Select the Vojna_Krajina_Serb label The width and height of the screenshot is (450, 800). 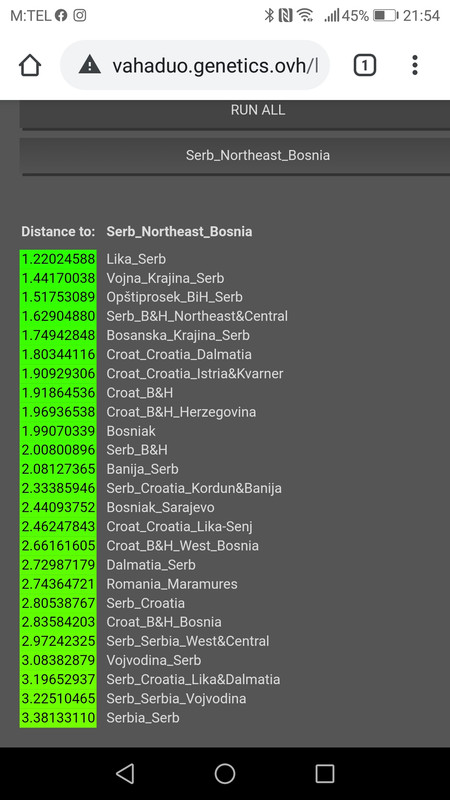point(165,278)
